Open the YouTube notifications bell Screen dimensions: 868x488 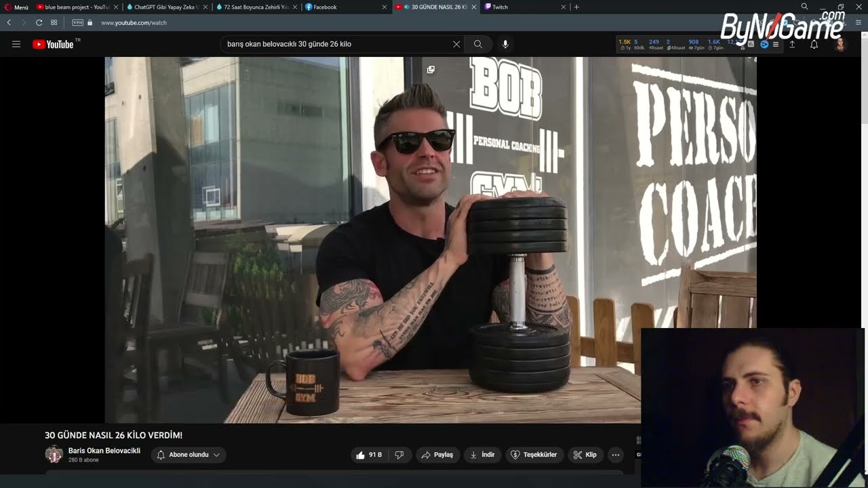pos(814,44)
